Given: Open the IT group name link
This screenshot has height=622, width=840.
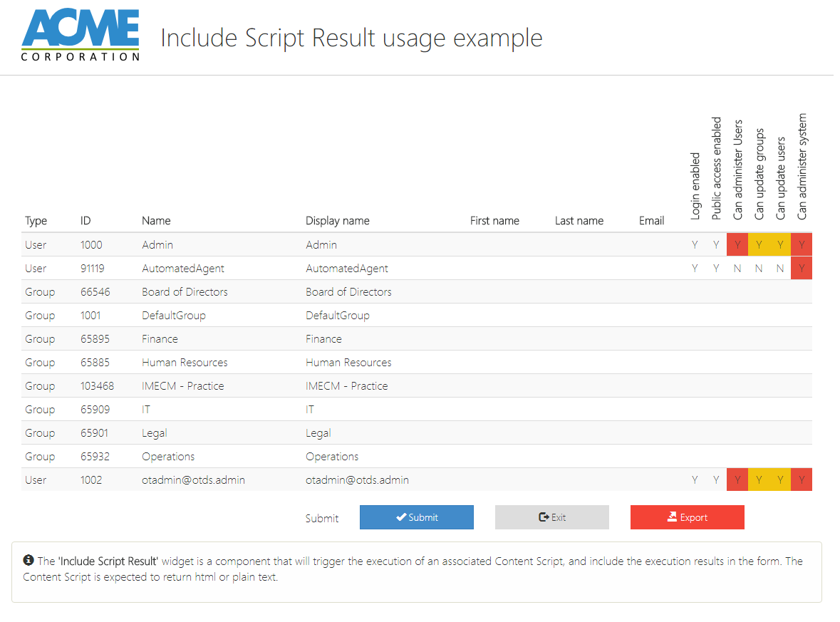Looking at the screenshot, I should click(x=146, y=410).
